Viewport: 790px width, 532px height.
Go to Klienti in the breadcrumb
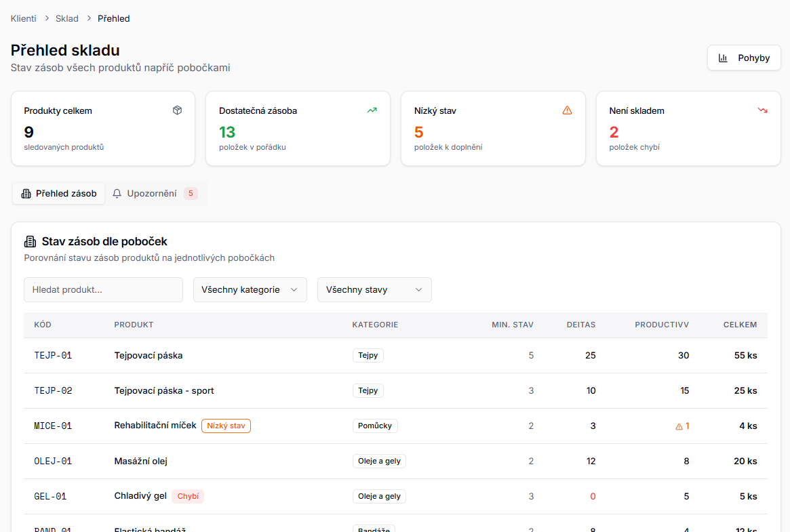(24, 19)
